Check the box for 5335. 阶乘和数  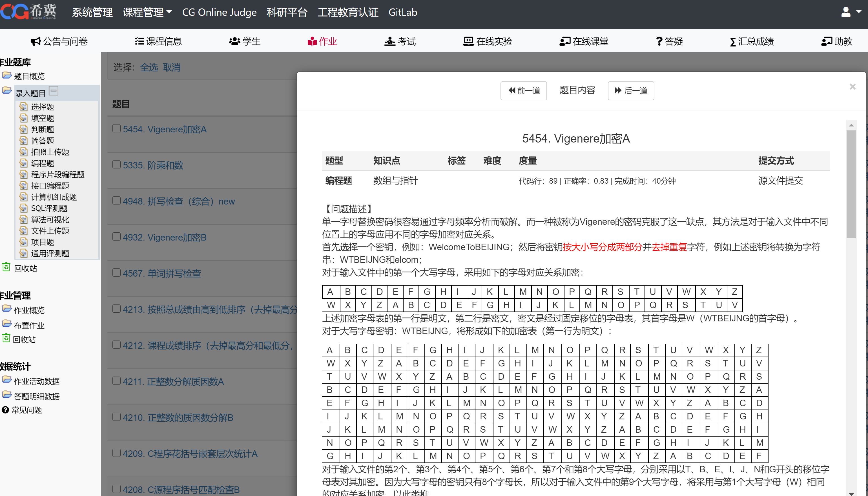[117, 164]
